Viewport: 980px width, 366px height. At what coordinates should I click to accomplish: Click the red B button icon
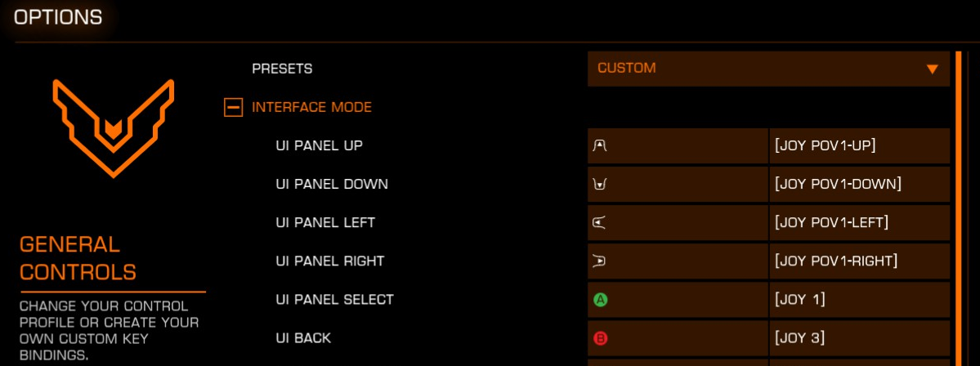tap(600, 338)
